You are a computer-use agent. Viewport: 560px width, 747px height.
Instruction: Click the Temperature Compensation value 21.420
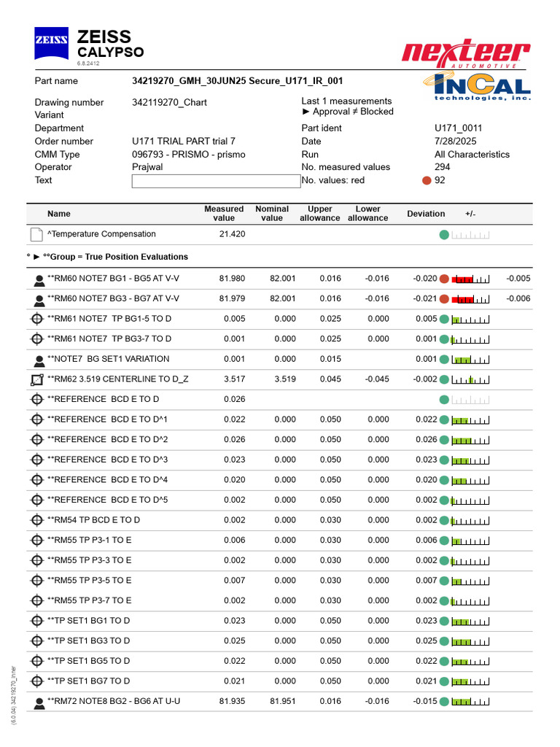point(233,234)
